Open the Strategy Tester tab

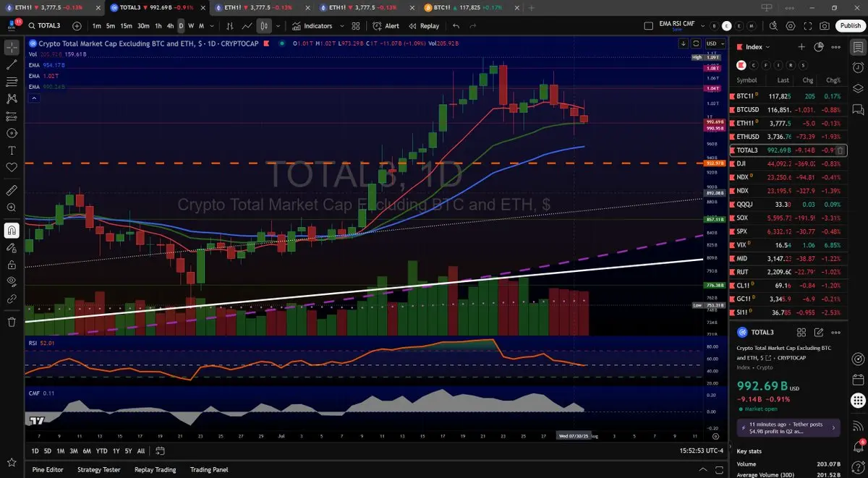click(x=98, y=469)
